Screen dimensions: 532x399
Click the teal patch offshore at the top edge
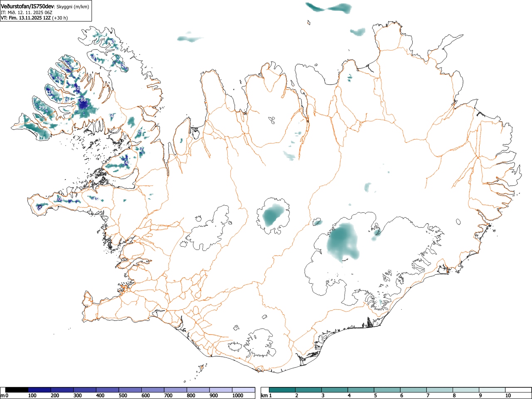tap(328, 8)
